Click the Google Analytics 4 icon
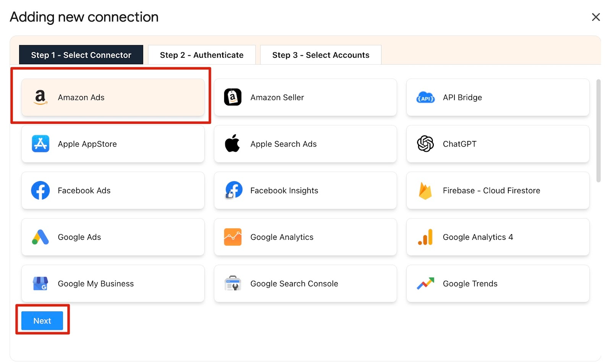This screenshot has width=611, height=364. coord(425,237)
